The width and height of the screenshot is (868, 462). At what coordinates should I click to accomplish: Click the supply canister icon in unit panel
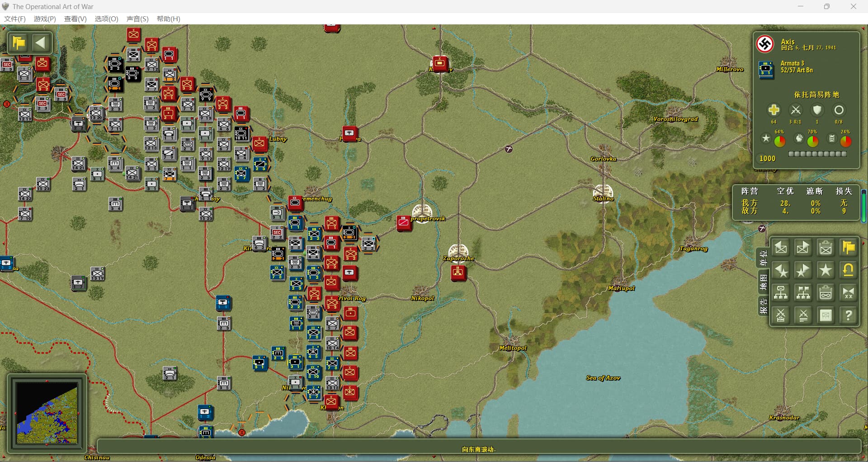(x=832, y=138)
